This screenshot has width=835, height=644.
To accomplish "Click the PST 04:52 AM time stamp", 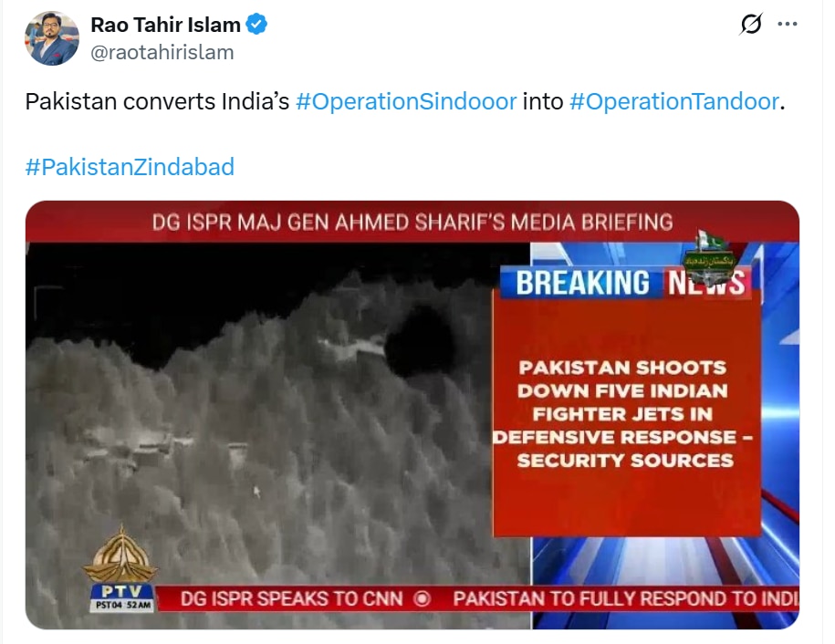I will [x=123, y=605].
